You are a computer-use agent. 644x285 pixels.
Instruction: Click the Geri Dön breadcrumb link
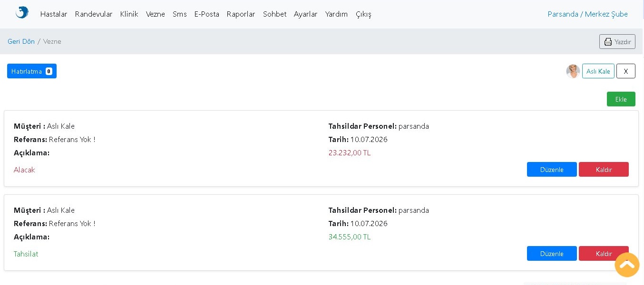point(21,41)
